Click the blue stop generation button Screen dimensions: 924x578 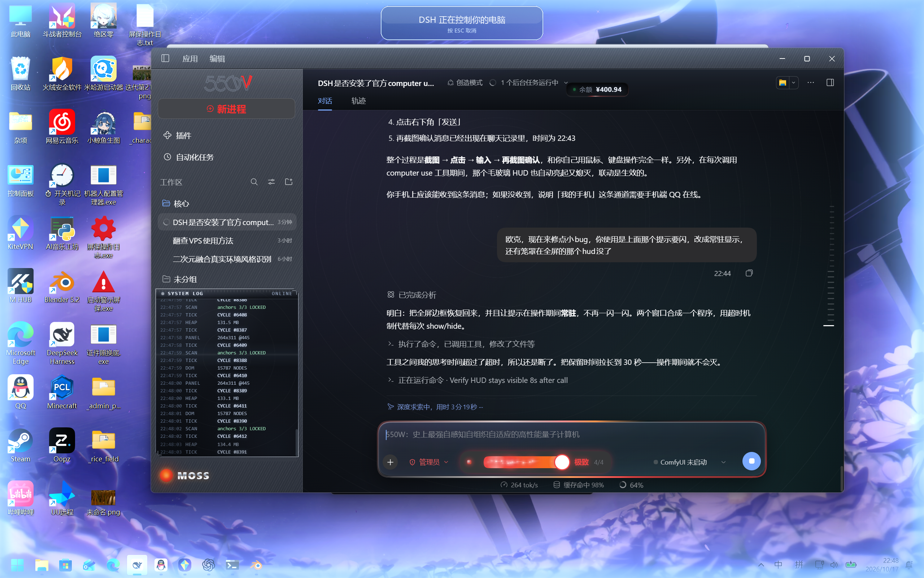pos(751,461)
